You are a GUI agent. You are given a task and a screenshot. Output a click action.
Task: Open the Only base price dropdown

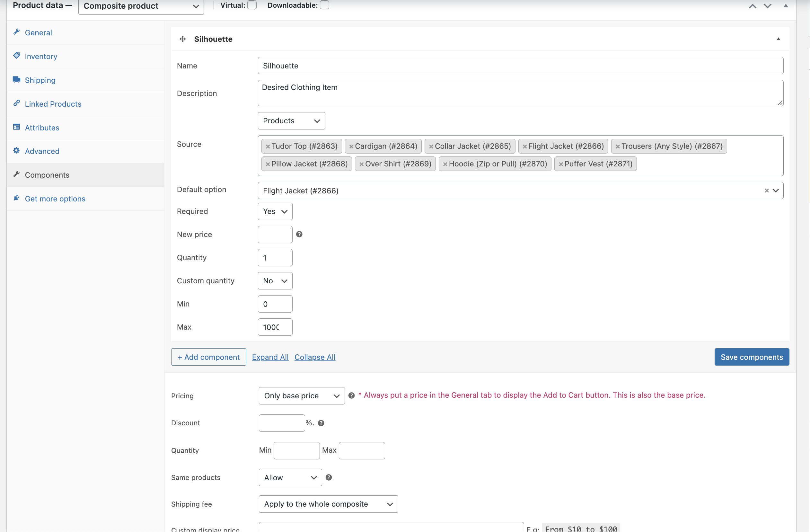(302, 395)
